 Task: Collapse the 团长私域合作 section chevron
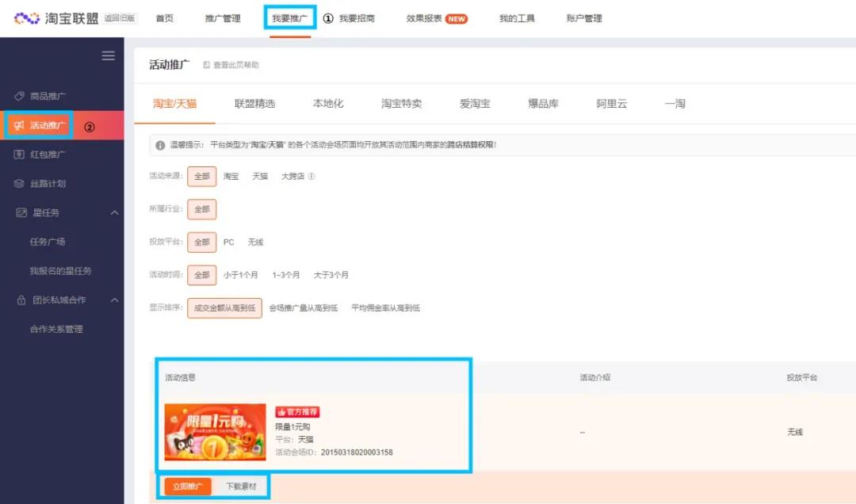[x=114, y=300]
